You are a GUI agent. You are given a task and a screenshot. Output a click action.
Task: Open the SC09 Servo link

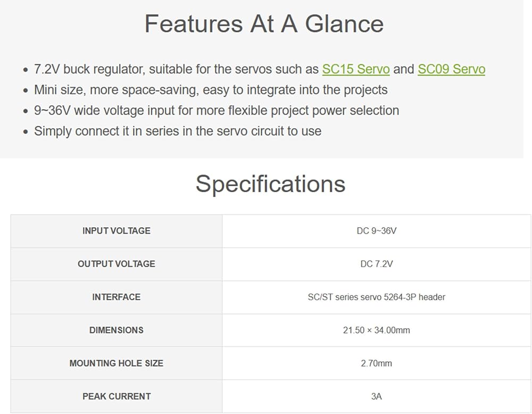pyautogui.click(x=451, y=69)
